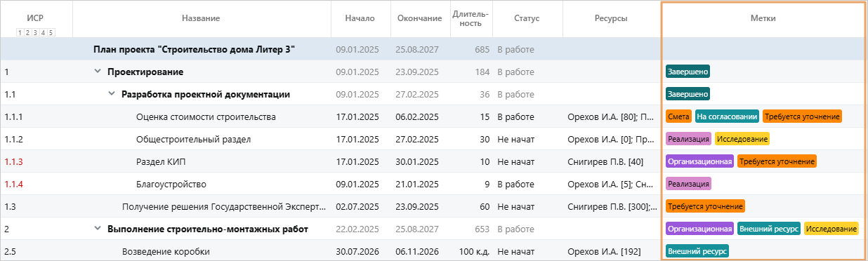
Task: Click the Завершено tag in Проектирование row
Action: [688, 72]
